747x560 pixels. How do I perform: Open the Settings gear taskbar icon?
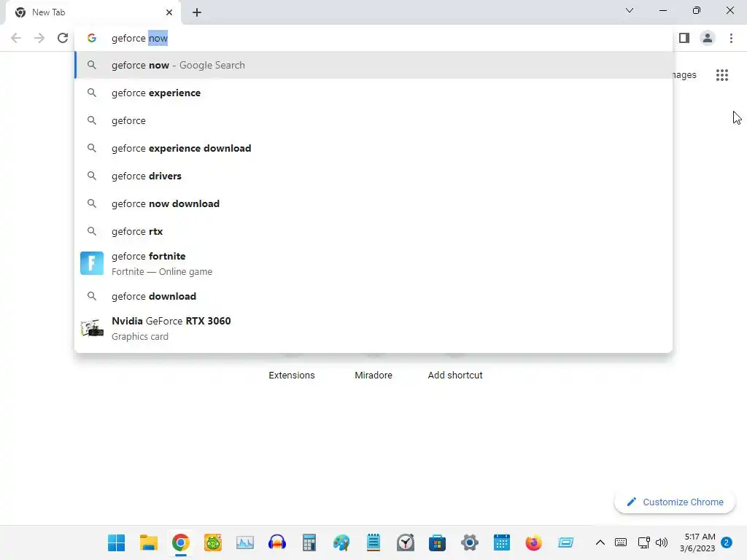469,542
